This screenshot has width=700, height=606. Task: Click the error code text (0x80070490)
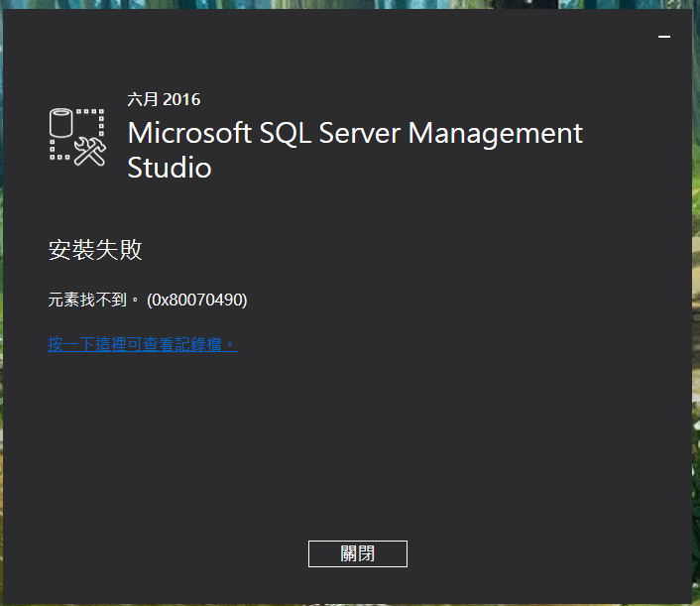coord(197,300)
